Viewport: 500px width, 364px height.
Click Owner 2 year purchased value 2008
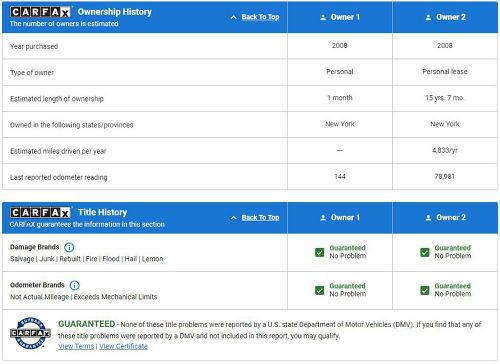click(445, 45)
